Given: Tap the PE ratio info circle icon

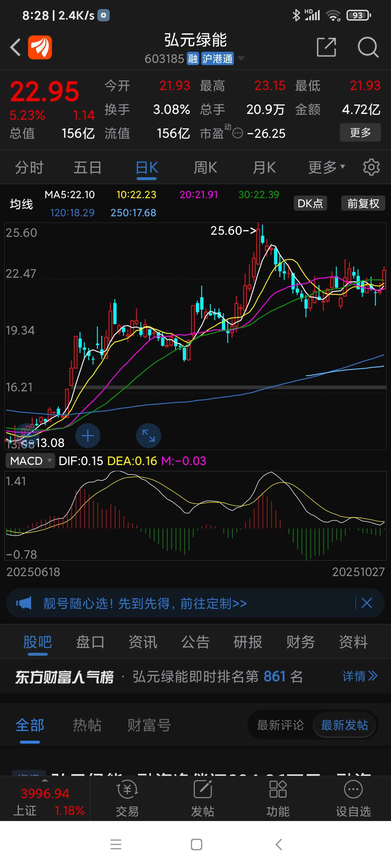Looking at the screenshot, I should [237, 133].
